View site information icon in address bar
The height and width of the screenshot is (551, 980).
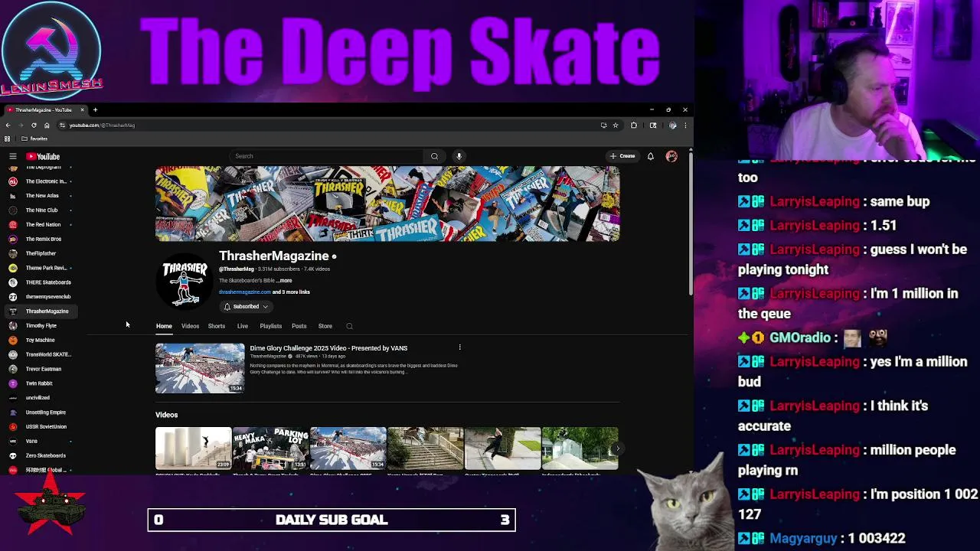pos(62,126)
